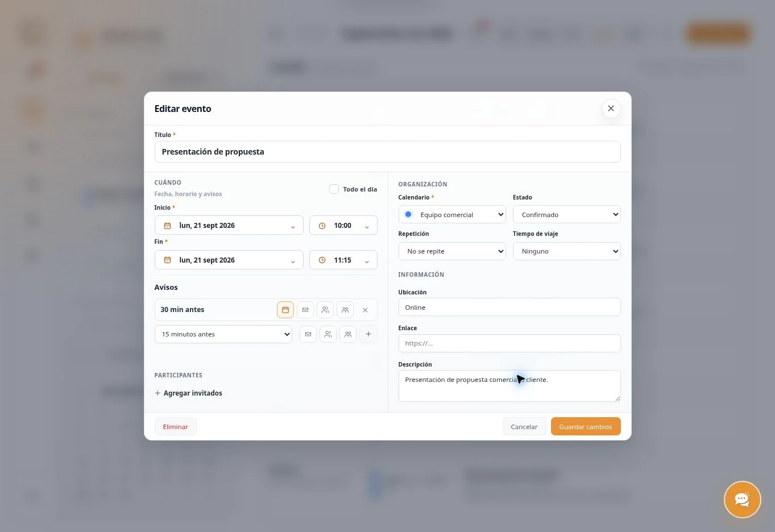Close the Editar evento dialog
This screenshot has width=775, height=532.
click(x=611, y=109)
